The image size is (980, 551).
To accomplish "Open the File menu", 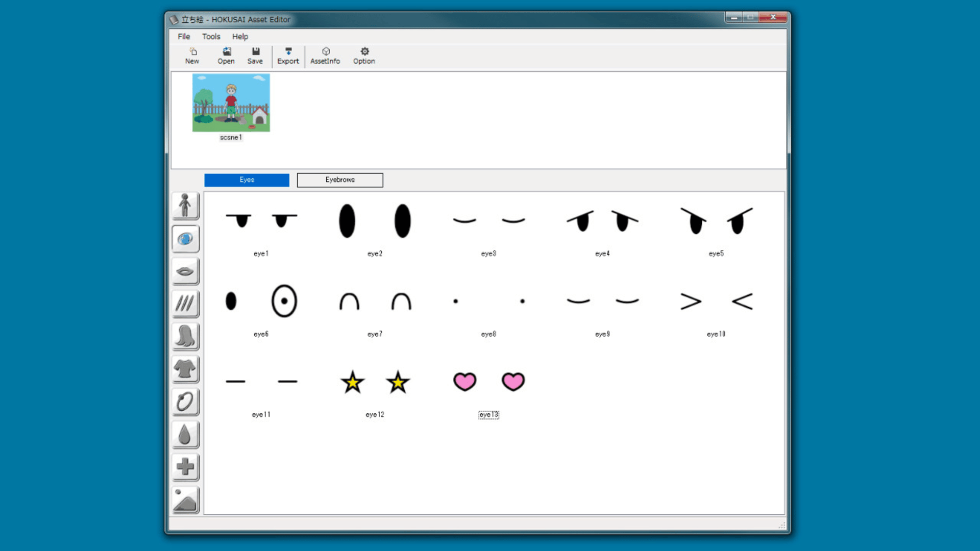I will click(x=184, y=36).
